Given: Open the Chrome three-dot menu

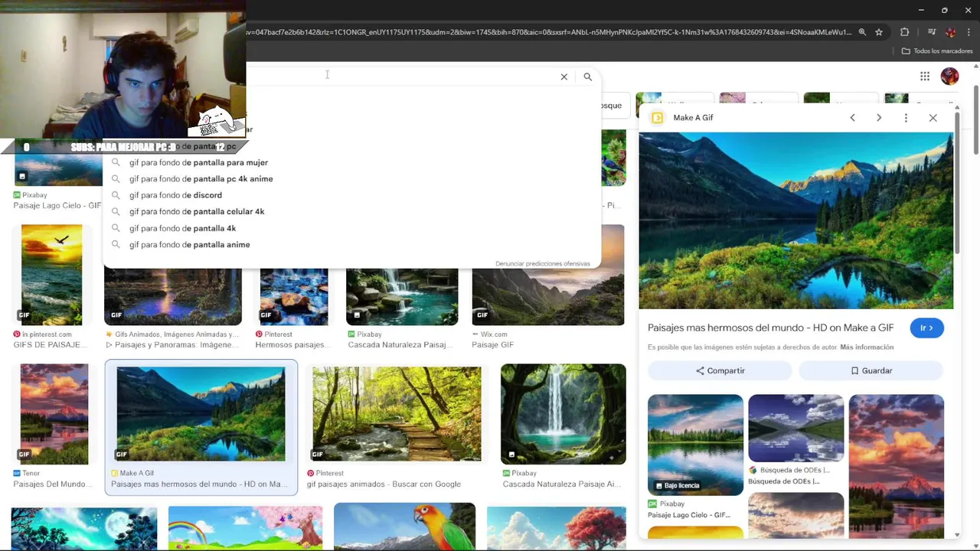Looking at the screenshot, I should pos(969,32).
